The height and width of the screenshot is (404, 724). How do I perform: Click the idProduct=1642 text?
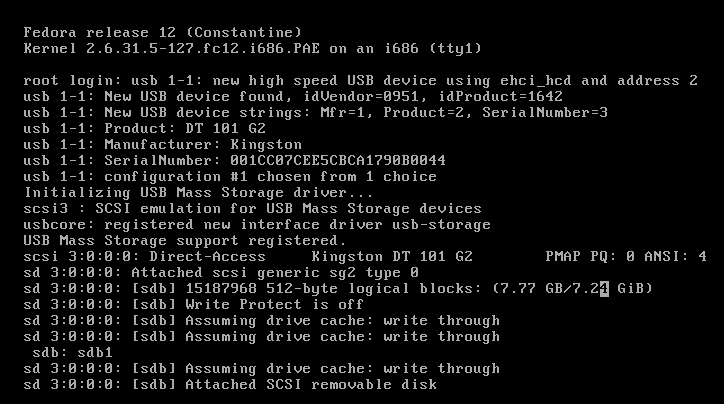(501, 96)
